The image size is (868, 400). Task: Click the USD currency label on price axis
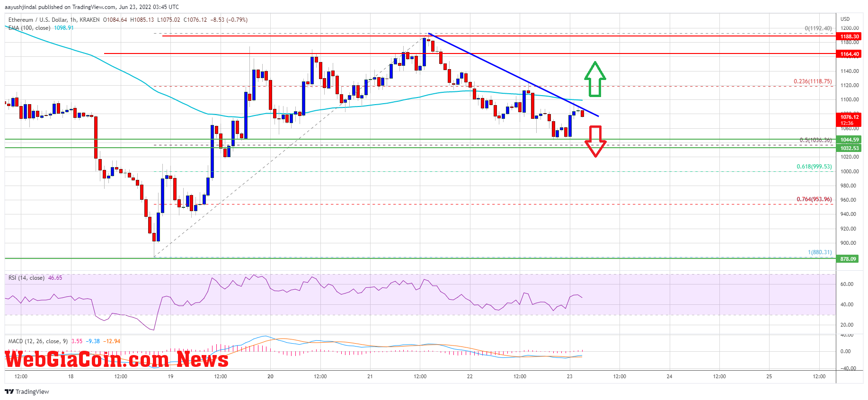point(845,19)
